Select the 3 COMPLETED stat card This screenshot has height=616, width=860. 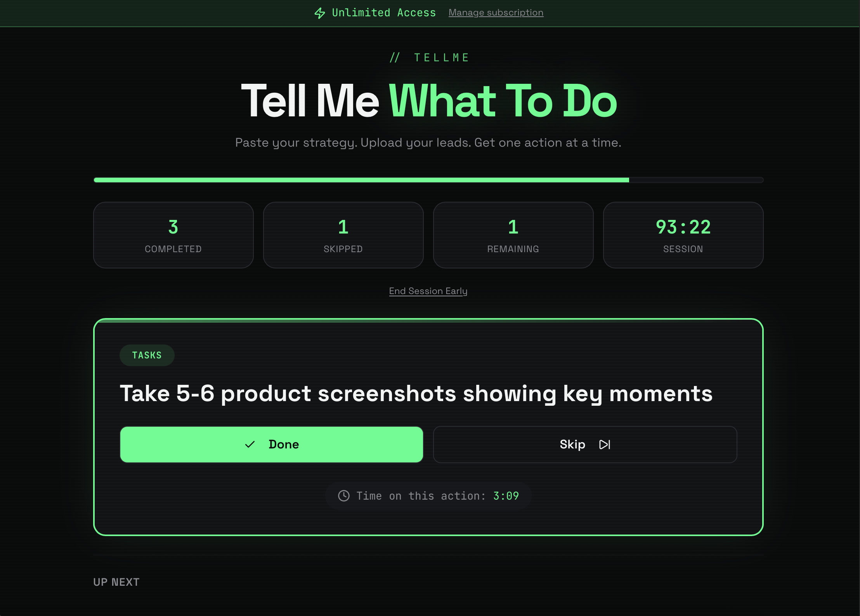click(x=173, y=235)
